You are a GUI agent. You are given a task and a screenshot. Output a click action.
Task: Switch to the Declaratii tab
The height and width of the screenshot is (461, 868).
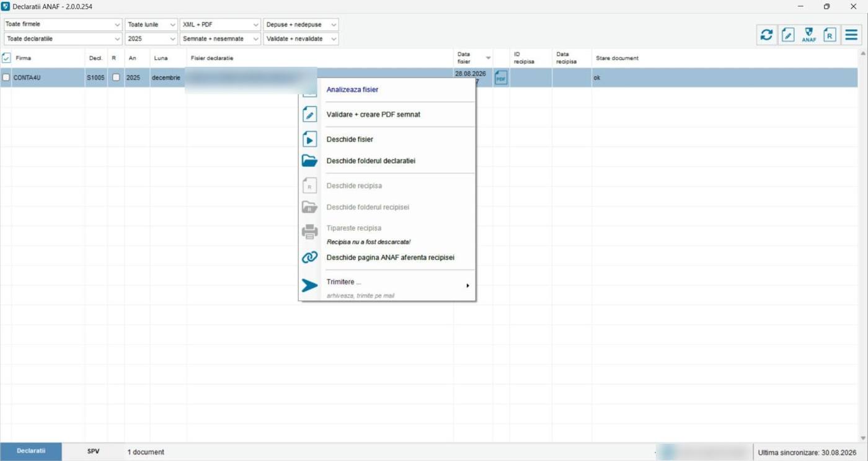click(x=31, y=451)
